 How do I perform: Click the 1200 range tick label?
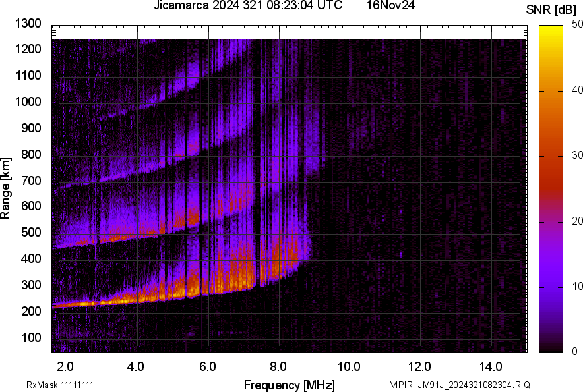pos(28,49)
